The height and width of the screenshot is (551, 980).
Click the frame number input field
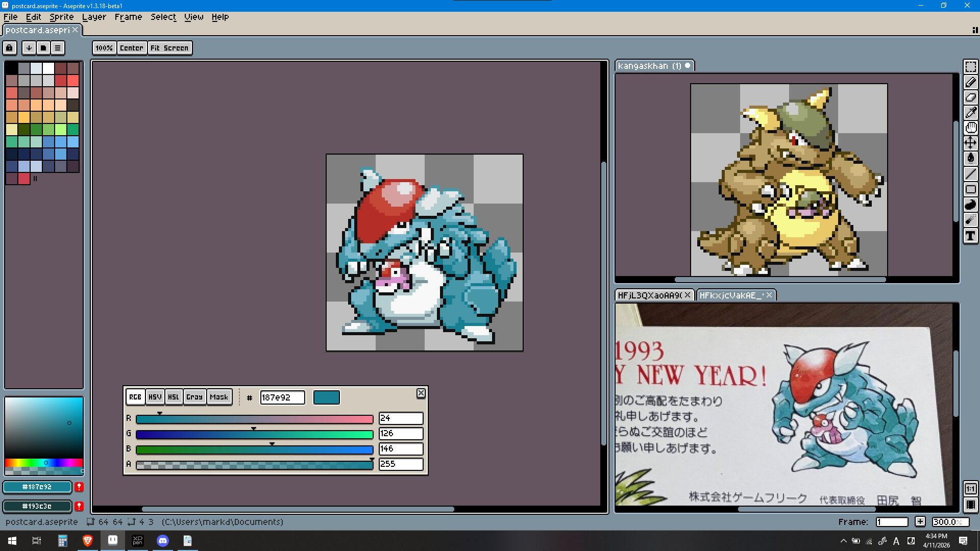click(892, 522)
